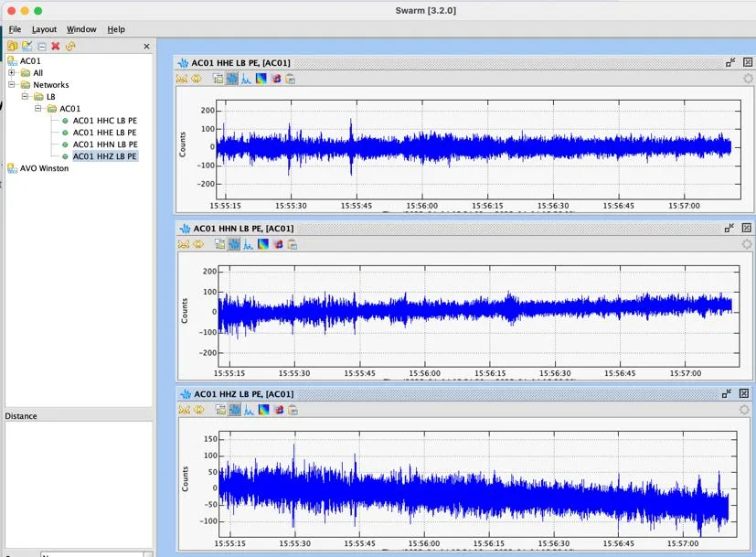This screenshot has width=756, height=557.
Task: Close the data chooser side panel
Action: pyautogui.click(x=146, y=47)
